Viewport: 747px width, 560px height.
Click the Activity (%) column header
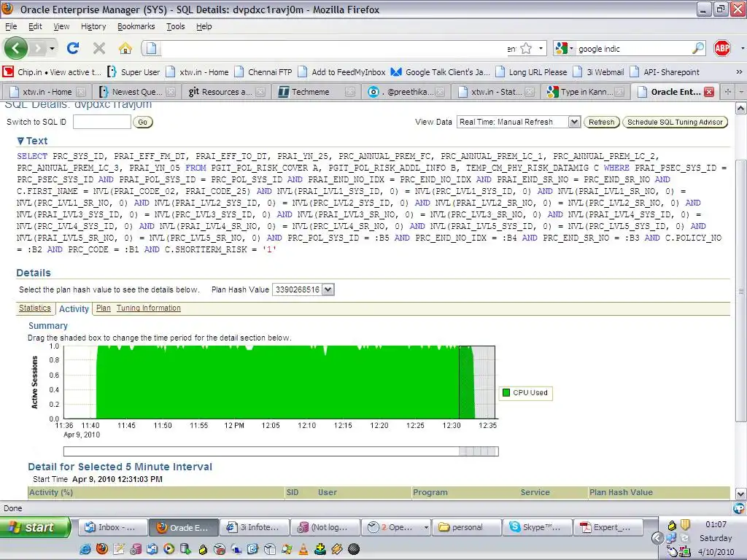51,492
